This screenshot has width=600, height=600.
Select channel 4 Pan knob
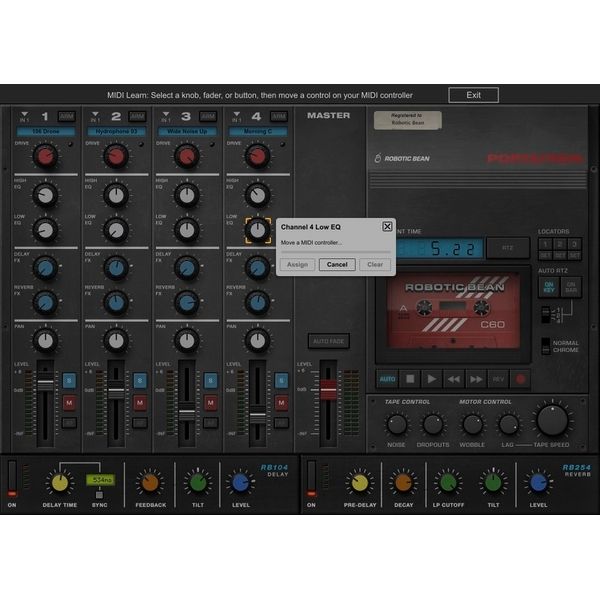(258, 341)
